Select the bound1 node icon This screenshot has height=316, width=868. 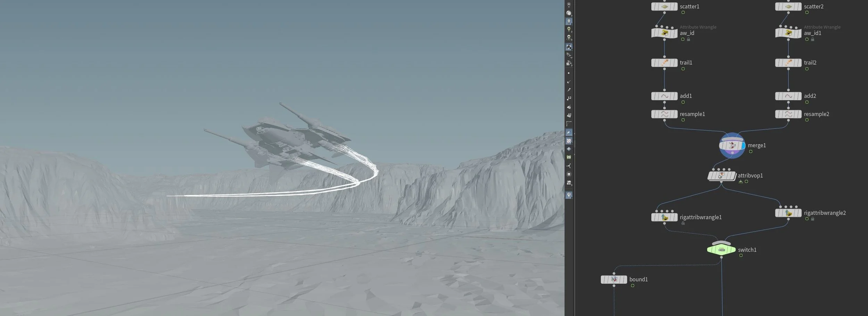[614, 280]
